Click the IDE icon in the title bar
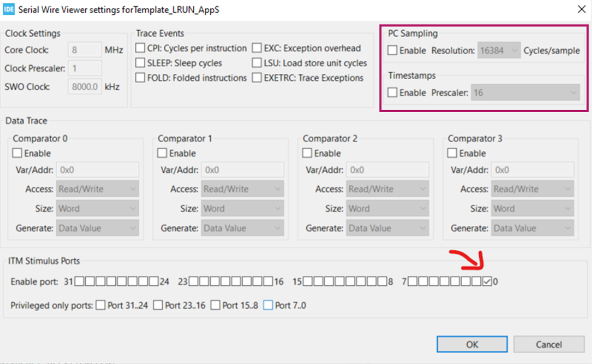Image resolution: width=592 pixels, height=364 pixels. pos(9,9)
